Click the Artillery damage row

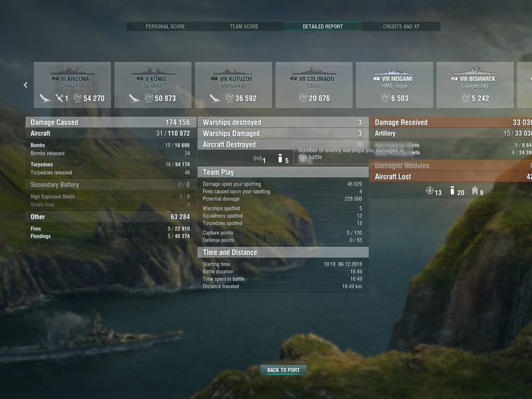coord(451,134)
